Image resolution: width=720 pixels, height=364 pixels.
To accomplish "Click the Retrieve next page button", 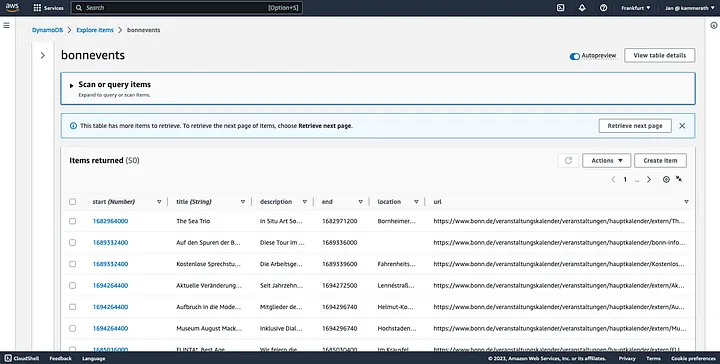I will click(635, 126).
